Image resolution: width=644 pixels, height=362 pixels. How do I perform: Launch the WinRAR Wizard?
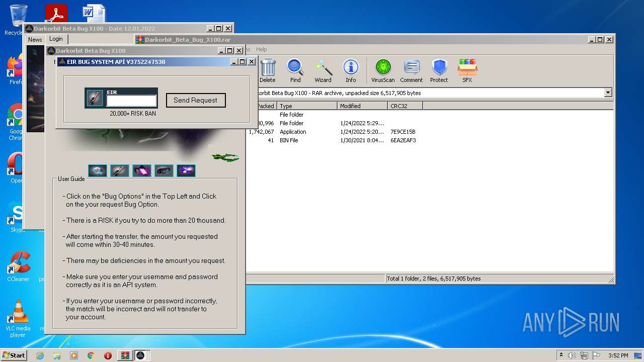pos(323,70)
